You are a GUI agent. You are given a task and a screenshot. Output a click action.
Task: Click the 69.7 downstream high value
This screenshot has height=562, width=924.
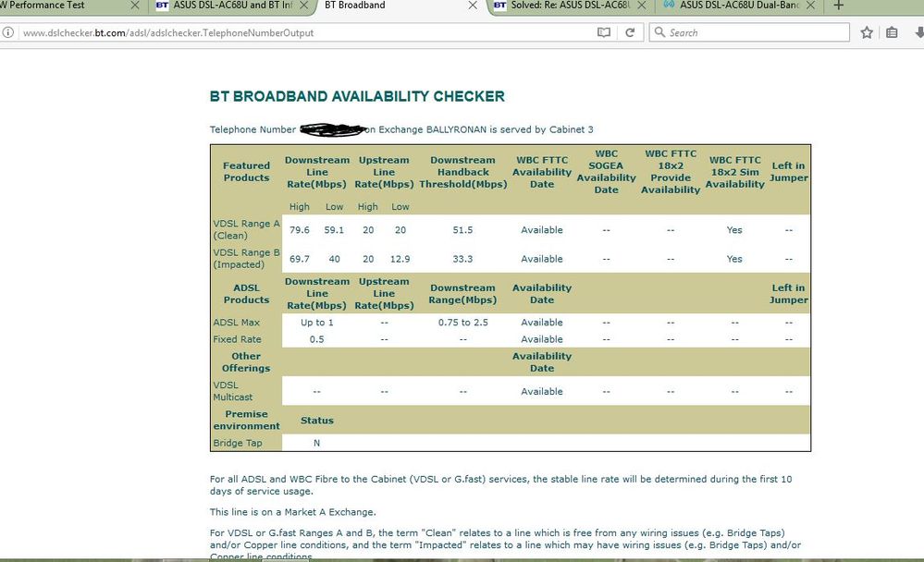(x=300, y=259)
